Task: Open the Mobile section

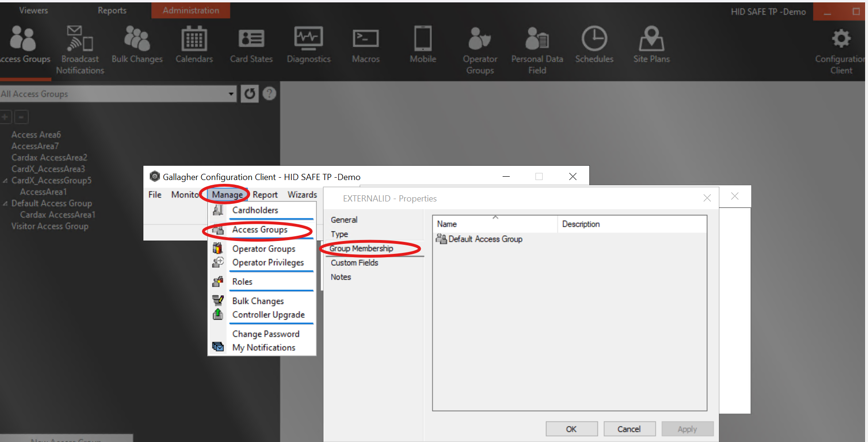Action: [x=423, y=45]
